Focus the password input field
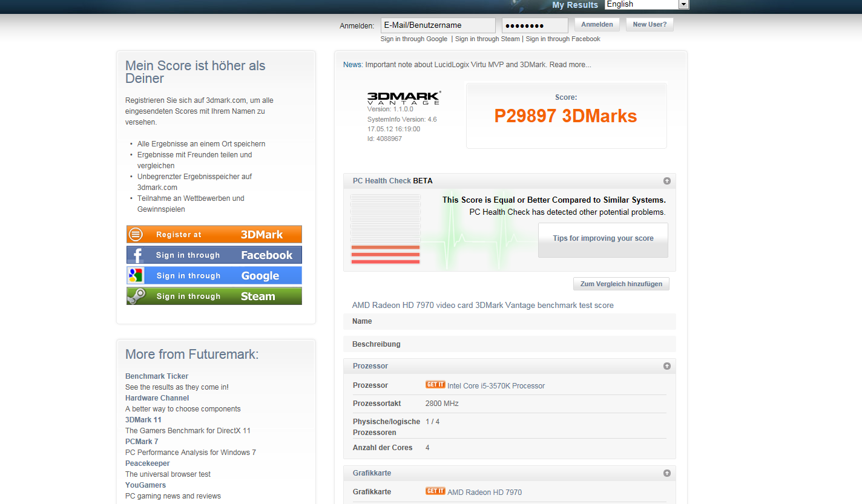862x504 pixels. (535, 25)
